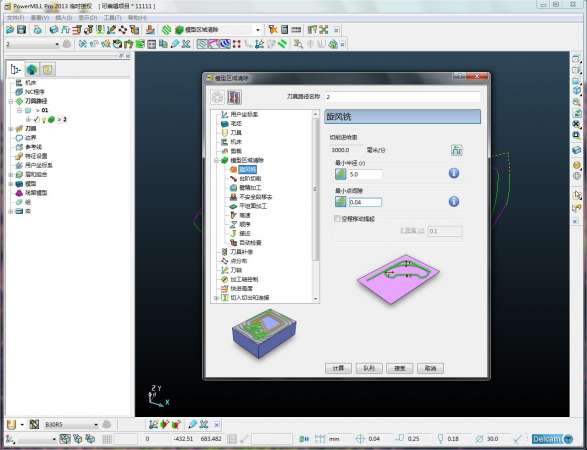Screen dimensions: 587x450
Task: Click the feeds and speeds icon in main toolbar
Action: (66, 30)
